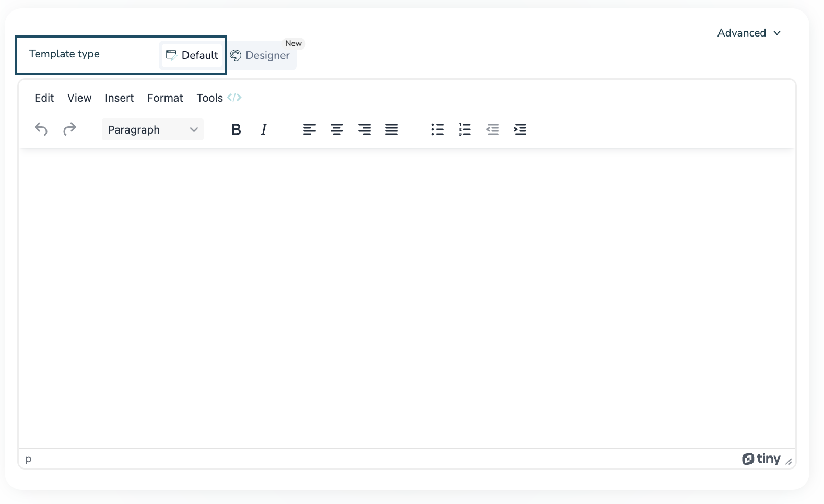Viewport: 824px width, 504px height.
Task: Open source code editor icon
Action: click(x=234, y=98)
